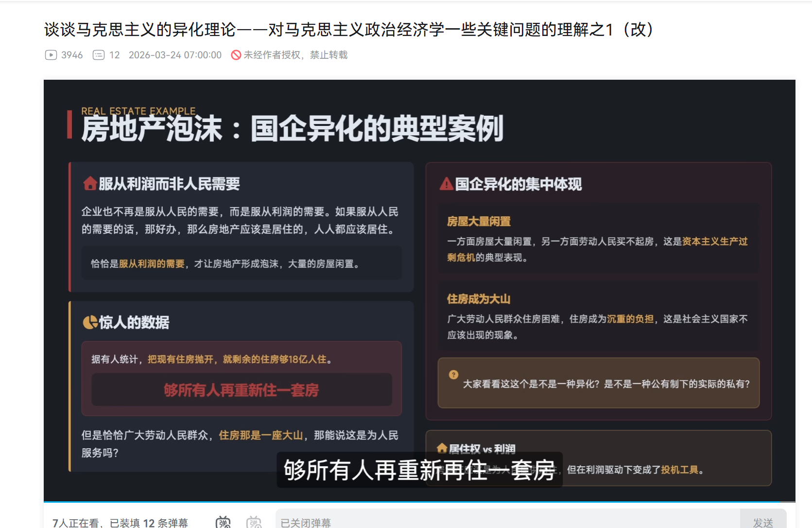Click the house icon beside 居住权 vs 利润
This screenshot has height=528, width=812.
(x=442, y=448)
